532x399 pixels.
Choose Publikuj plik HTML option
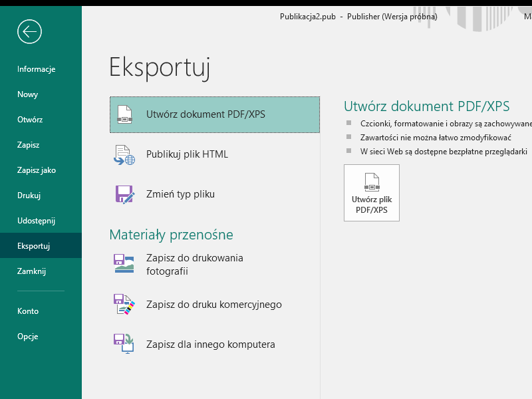(215, 154)
